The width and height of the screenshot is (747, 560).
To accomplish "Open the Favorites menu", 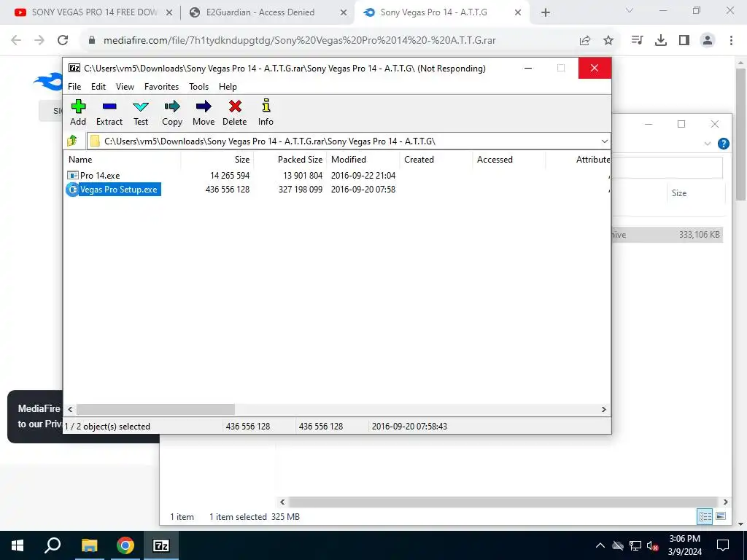I will 161,87.
